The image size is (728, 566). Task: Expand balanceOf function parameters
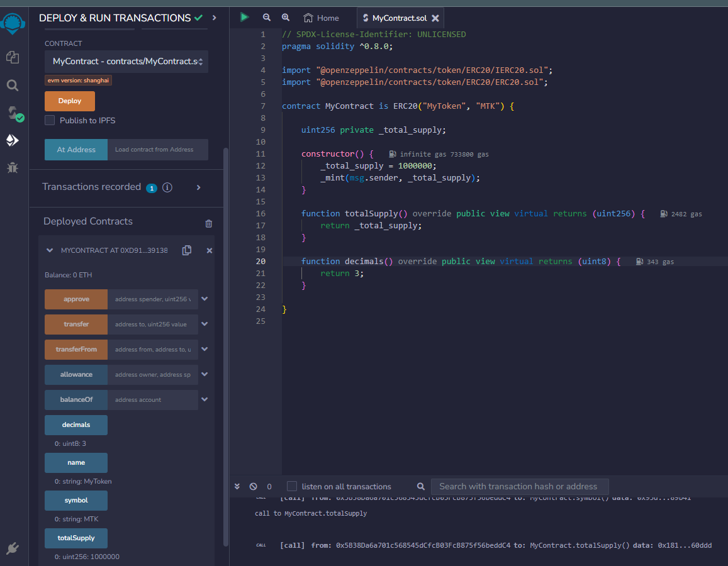(204, 399)
